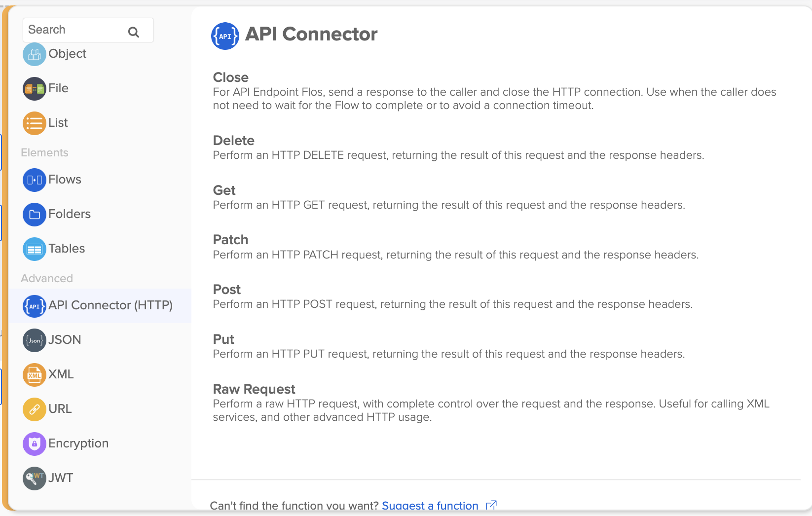Click the Encryption shield icon

pyautogui.click(x=34, y=444)
